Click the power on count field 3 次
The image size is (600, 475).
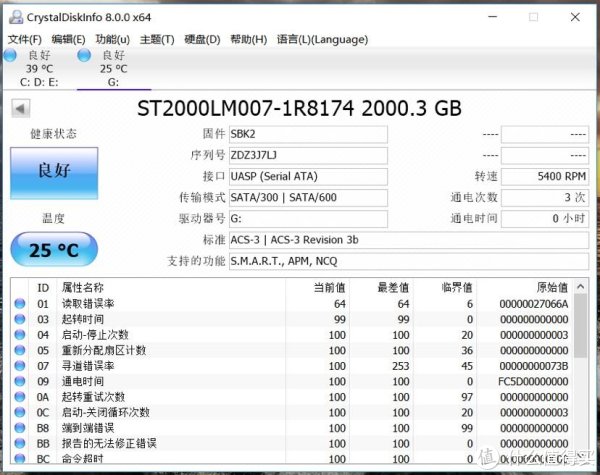click(x=545, y=198)
